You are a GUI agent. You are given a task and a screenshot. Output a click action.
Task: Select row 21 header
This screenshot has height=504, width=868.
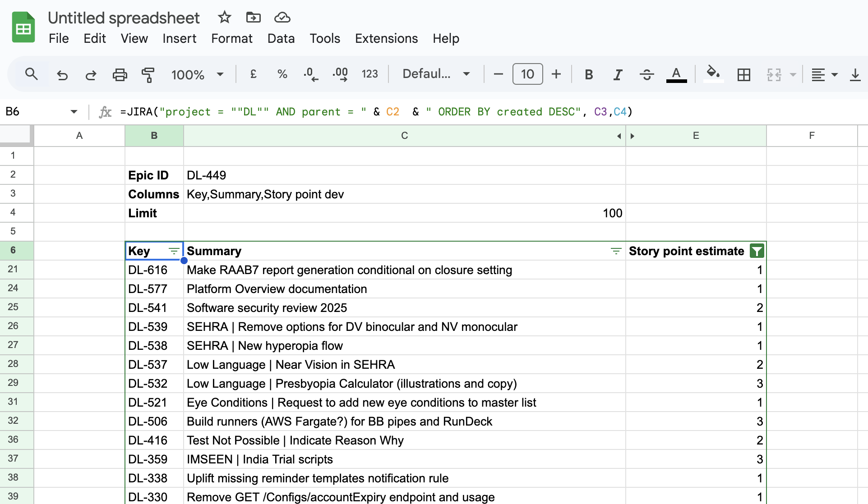click(x=17, y=270)
